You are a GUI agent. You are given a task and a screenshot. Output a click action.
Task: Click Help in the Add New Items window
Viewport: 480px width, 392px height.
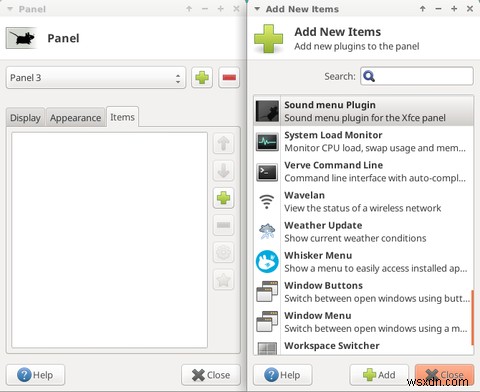(x=282, y=375)
